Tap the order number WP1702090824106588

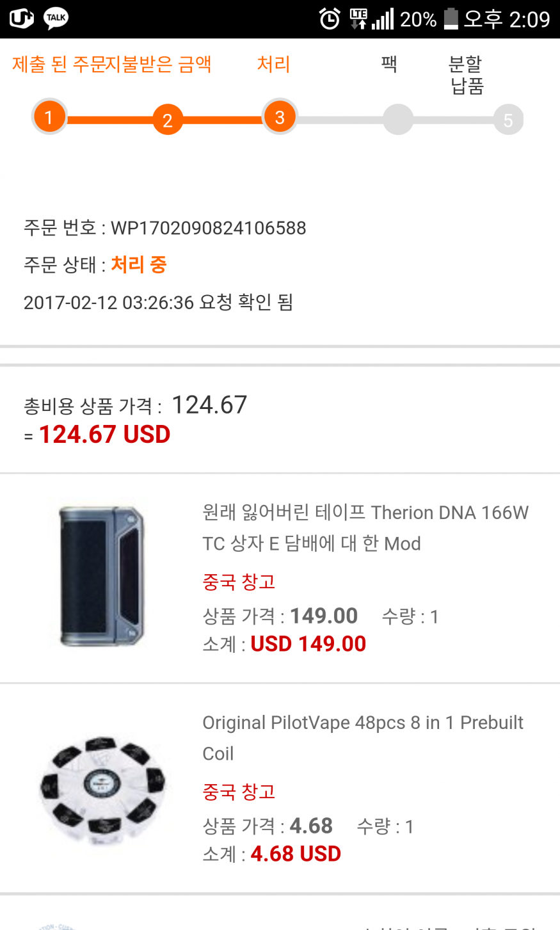(x=209, y=228)
